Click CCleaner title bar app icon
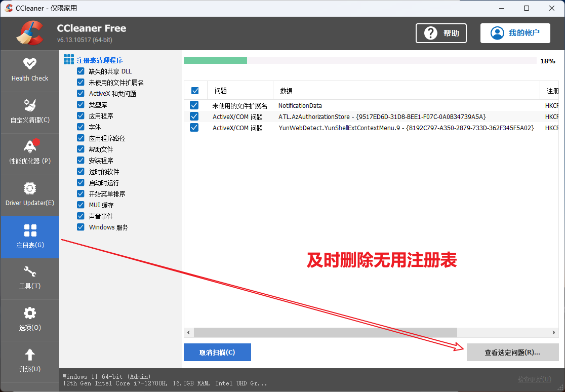 point(9,8)
